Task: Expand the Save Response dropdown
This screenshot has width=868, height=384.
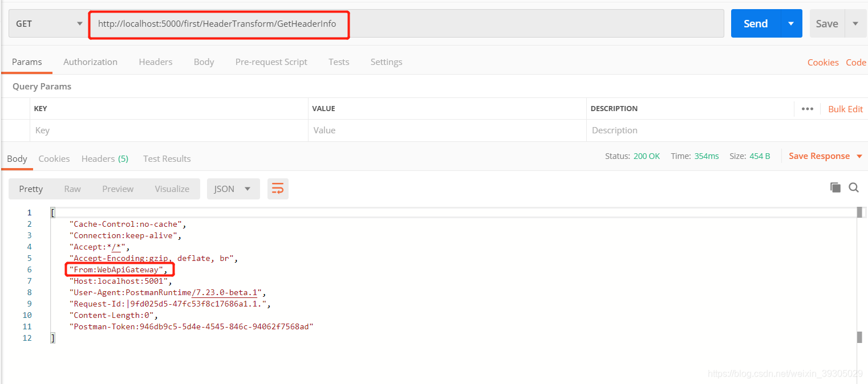Action: click(x=859, y=156)
